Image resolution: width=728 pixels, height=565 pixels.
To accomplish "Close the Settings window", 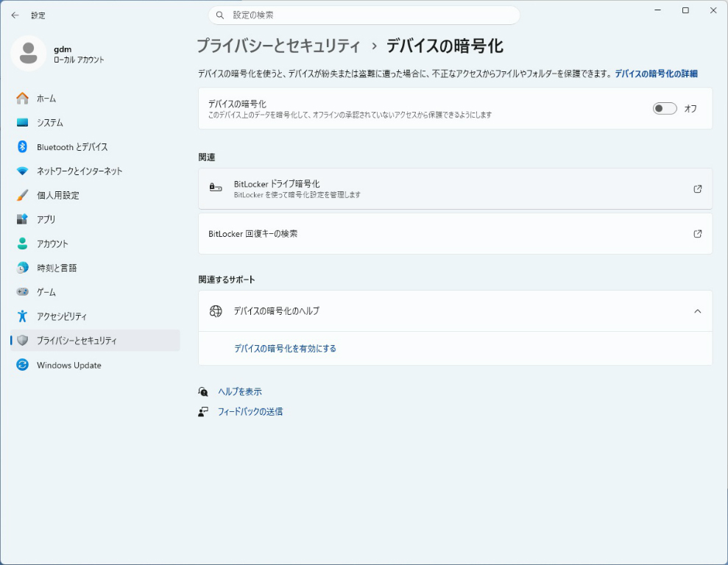I will pyautogui.click(x=713, y=10).
